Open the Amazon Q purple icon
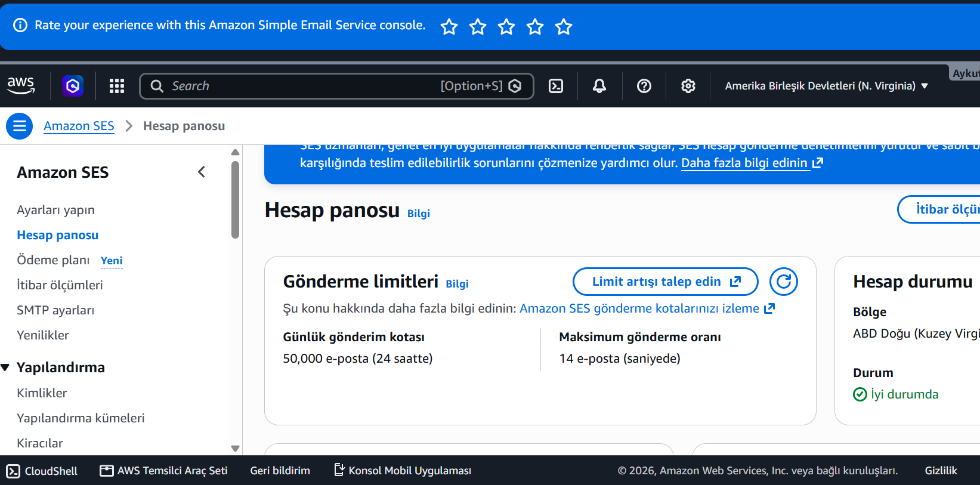The width and height of the screenshot is (980, 485). click(x=73, y=86)
